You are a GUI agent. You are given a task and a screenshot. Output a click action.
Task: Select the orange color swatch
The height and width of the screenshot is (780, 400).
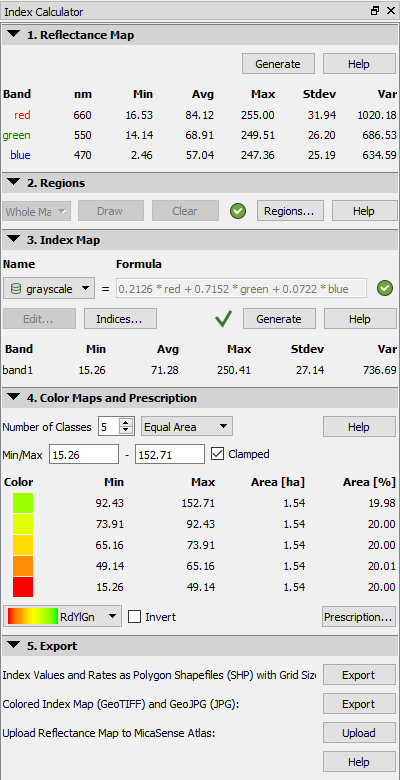click(x=23, y=566)
